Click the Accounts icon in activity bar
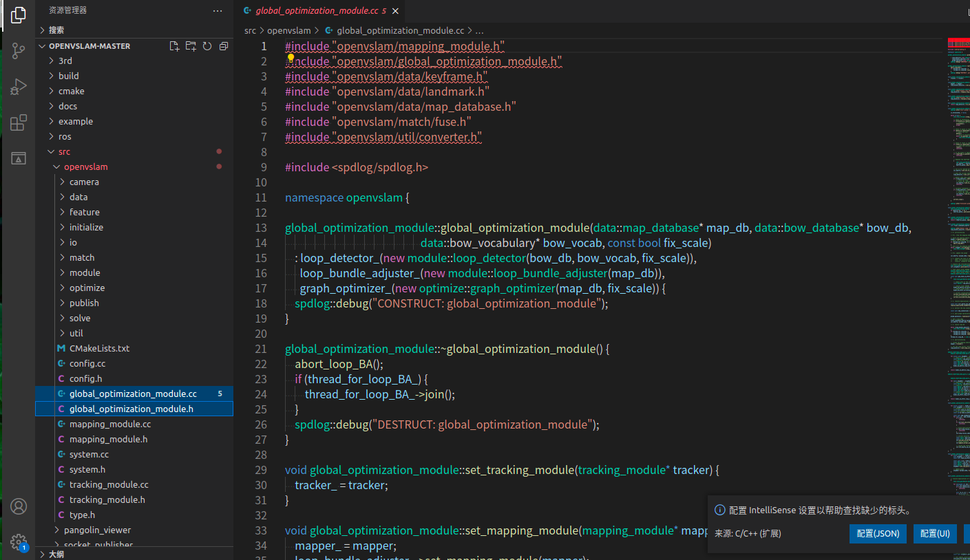 tap(19, 507)
